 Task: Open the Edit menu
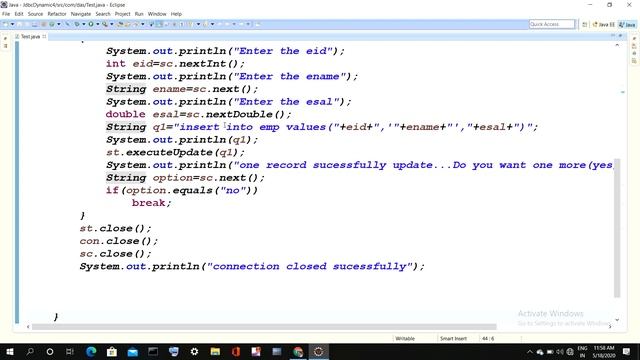point(19,14)
